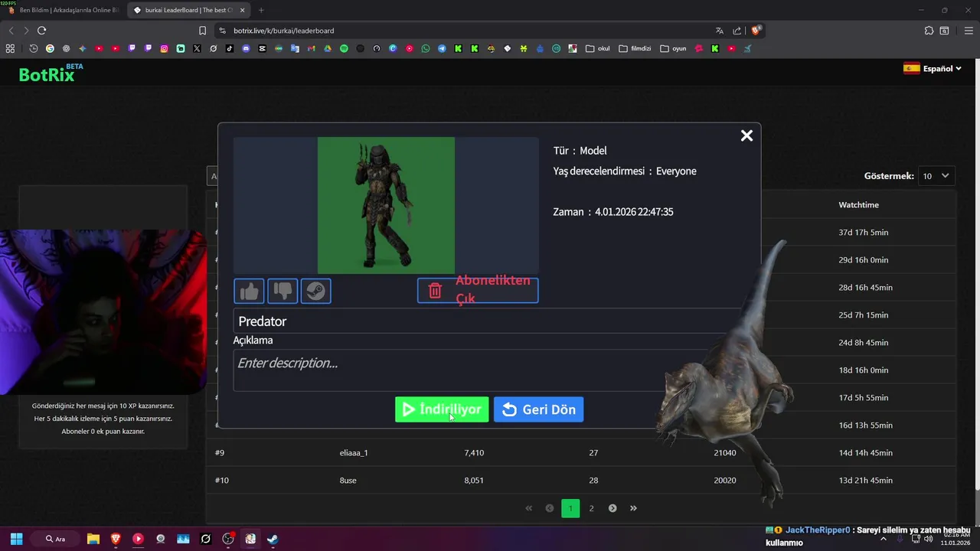The image size is (980, 551).
Task: Open the Instagram bookmark
Action: [x=164, y=48]
